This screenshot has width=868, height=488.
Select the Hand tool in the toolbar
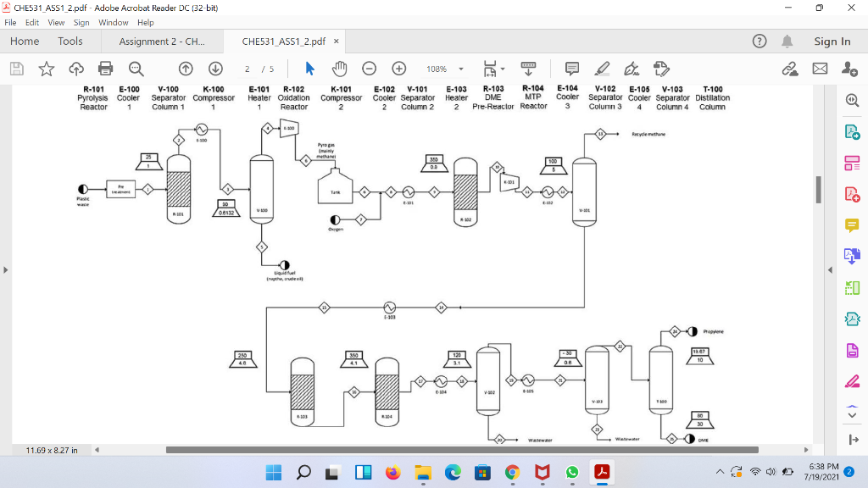(339, 69)
